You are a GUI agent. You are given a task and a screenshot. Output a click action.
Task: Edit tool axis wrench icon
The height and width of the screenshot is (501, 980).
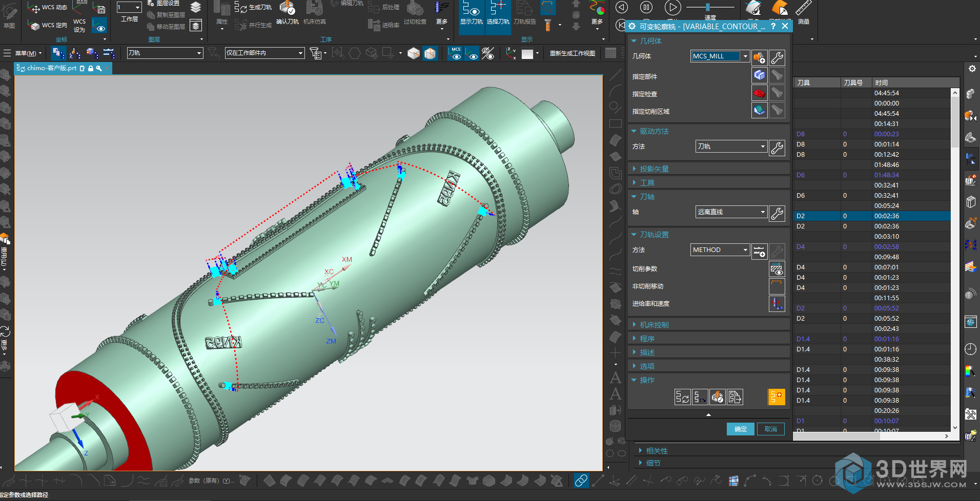pos(777,213)
